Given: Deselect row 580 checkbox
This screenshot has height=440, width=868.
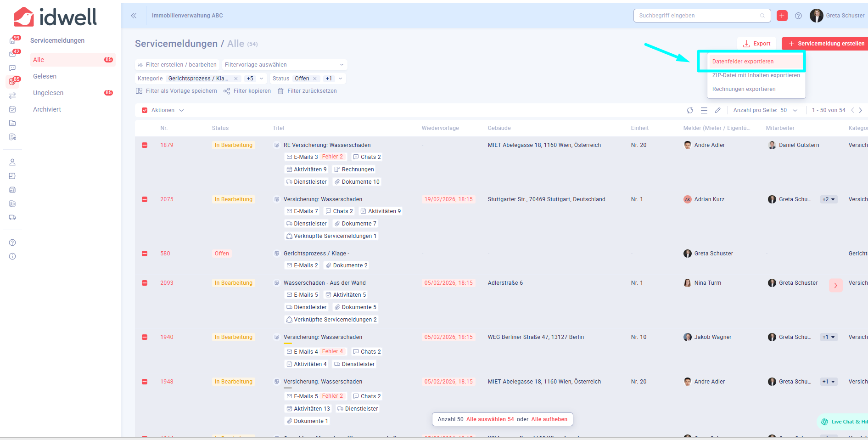Looking at the screenshot, I should tap(145, 254).
